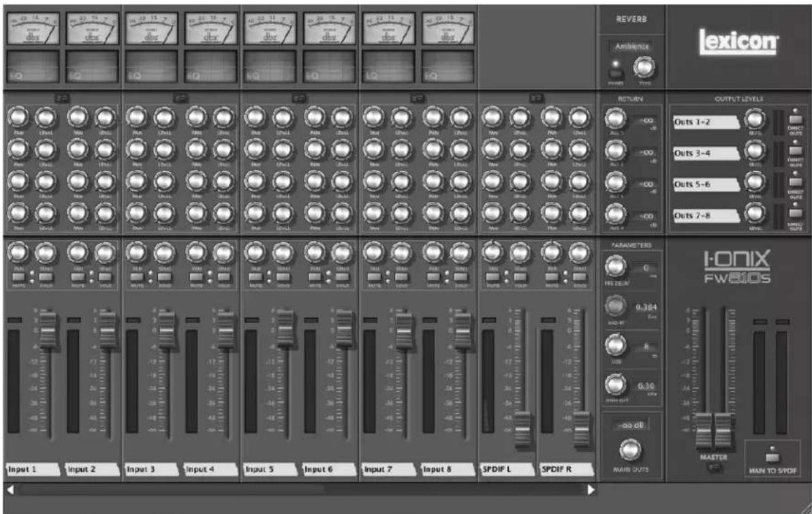Mute the Input 3 channel
Viewport: 812px width, 514px height.
click(137, 277)
